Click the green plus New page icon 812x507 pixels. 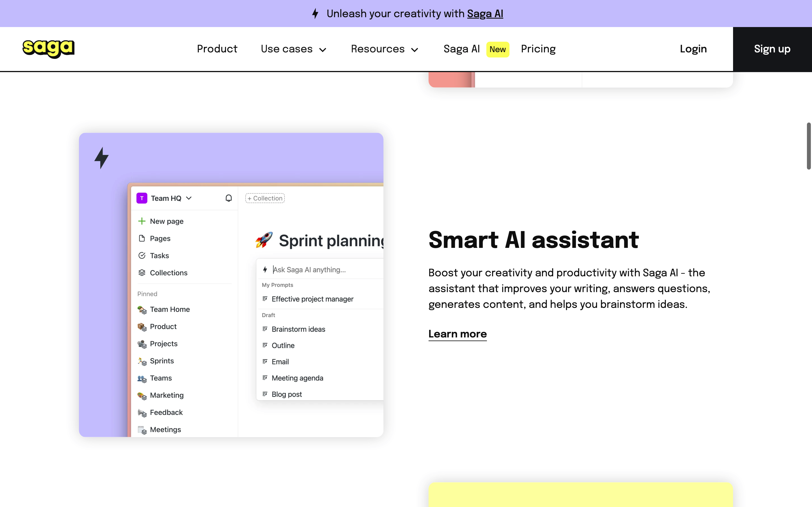[142, 221]
